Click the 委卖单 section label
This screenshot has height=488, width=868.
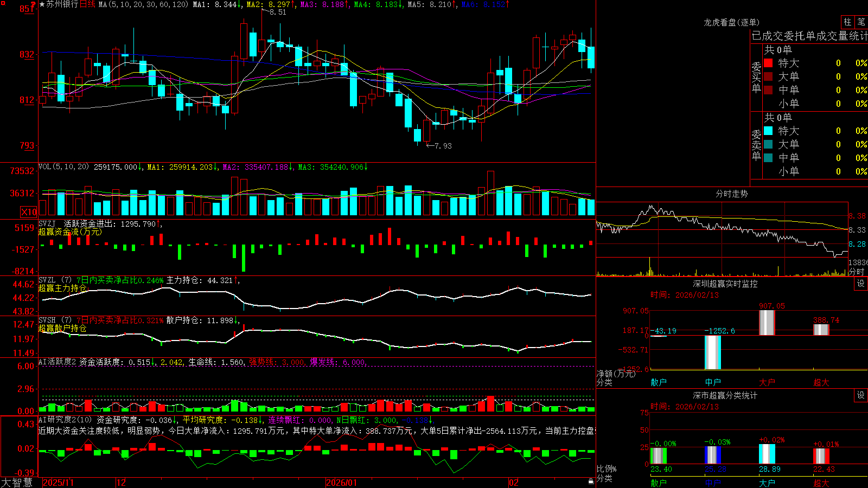pos(756,145)
